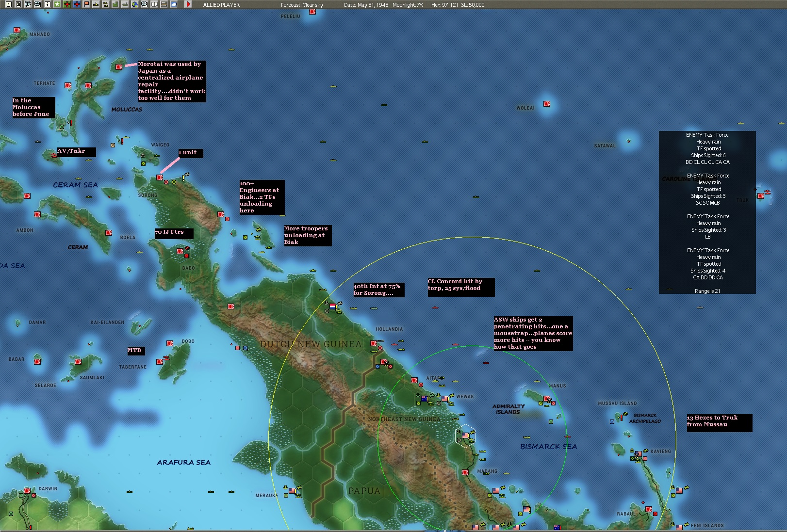Click 'DD CL CL CL CA CA' ships sighted line
The width and height of the screenshot is (787, 532).
pyautogui.click(x=707, y=162)
